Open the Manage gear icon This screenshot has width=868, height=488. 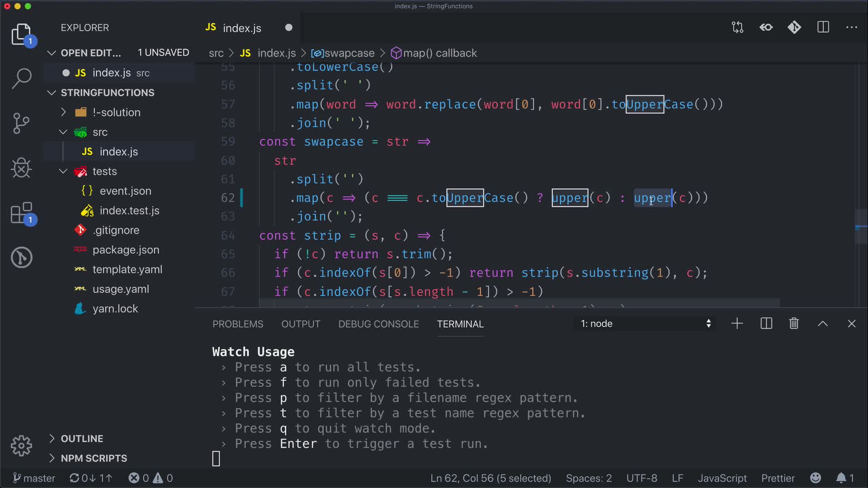pos(21,446)
